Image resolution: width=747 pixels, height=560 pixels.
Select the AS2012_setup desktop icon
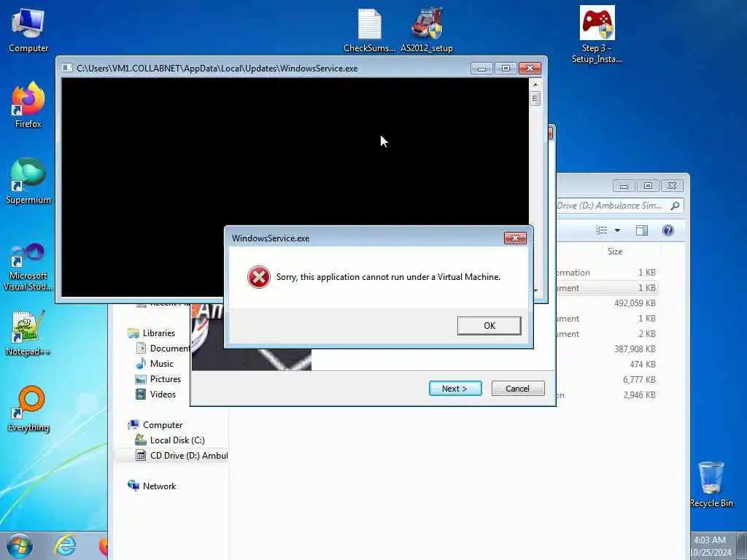(427, 31)
